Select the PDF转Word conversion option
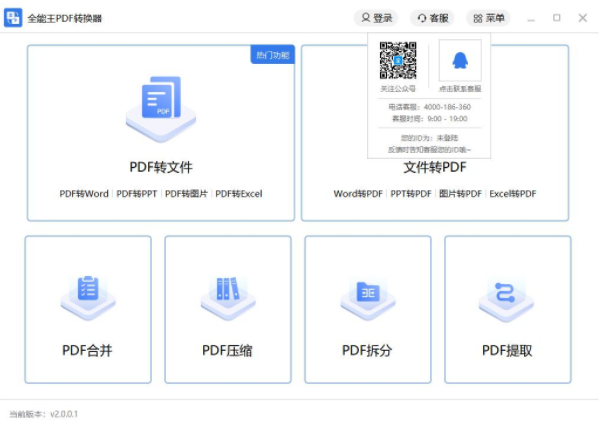Viewport: 608px width, 422px height. coord(84,193)
